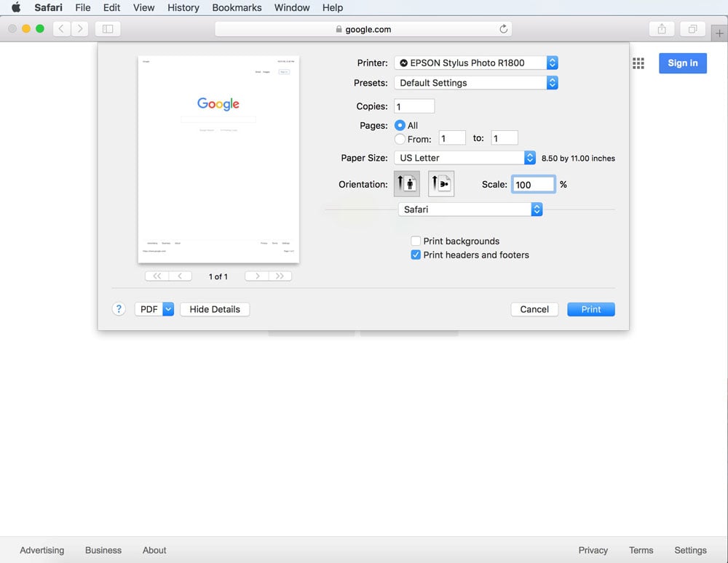Viewport: 728px width, 563px height.
Task: Open the Presets dropdown
Action: point(476,82)
